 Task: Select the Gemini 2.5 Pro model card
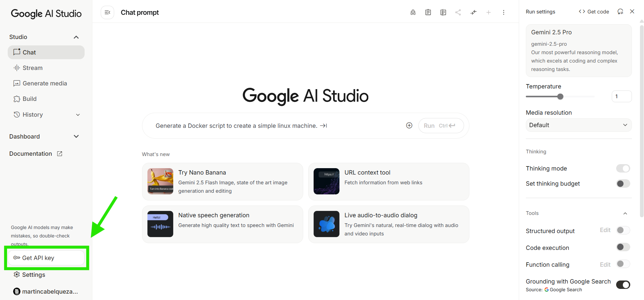click(579, 51)
